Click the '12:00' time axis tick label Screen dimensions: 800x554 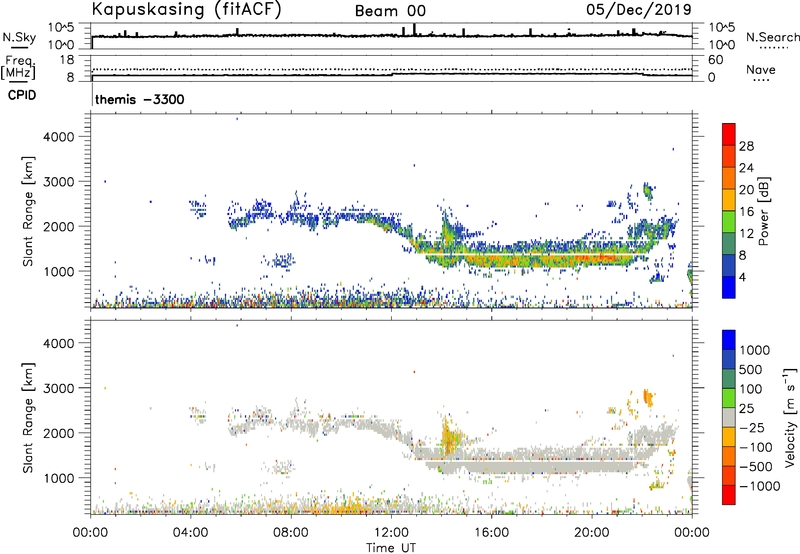[x=391, y=533]
